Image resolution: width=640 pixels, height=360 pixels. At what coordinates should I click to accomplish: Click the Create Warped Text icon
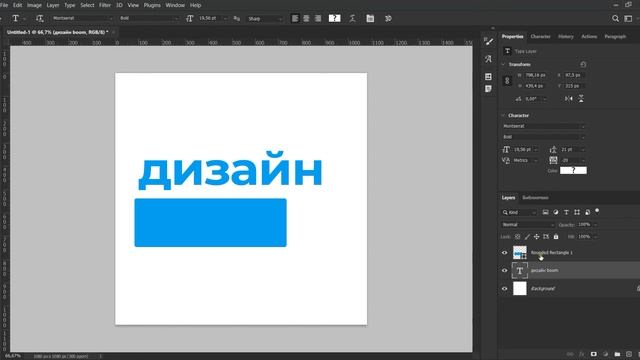point(352,18)
